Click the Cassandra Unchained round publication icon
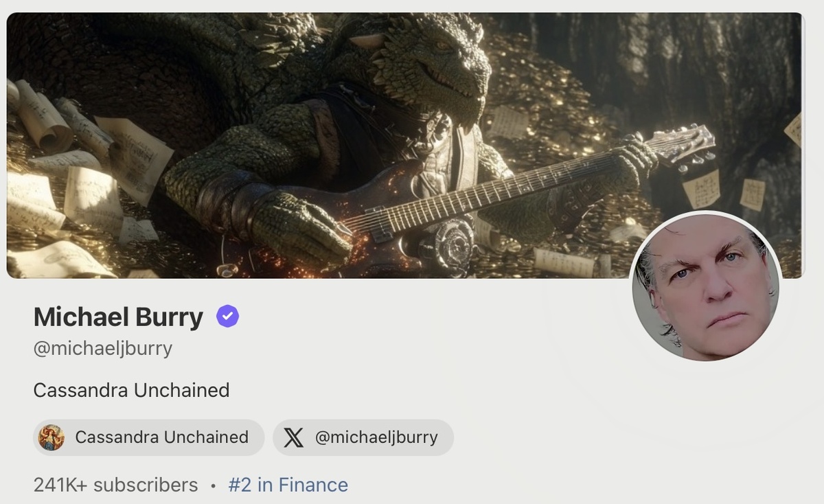The image size is (824, 504). [51, 437]
